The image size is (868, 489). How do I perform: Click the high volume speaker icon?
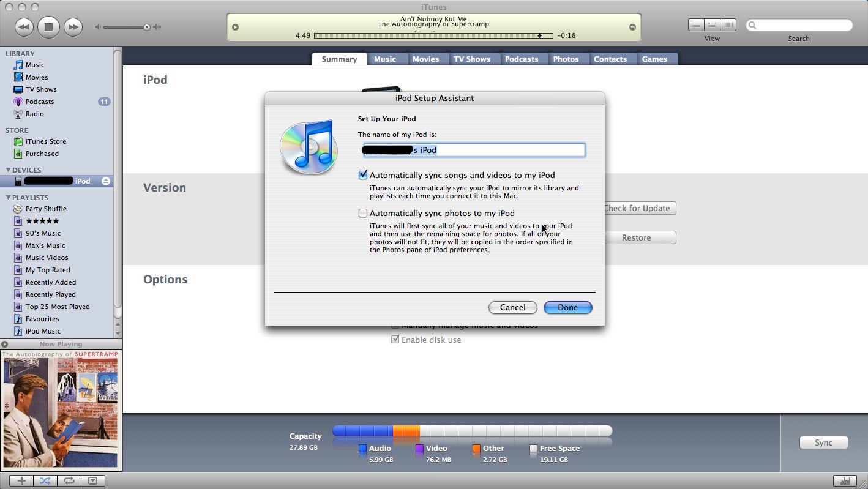157,27
